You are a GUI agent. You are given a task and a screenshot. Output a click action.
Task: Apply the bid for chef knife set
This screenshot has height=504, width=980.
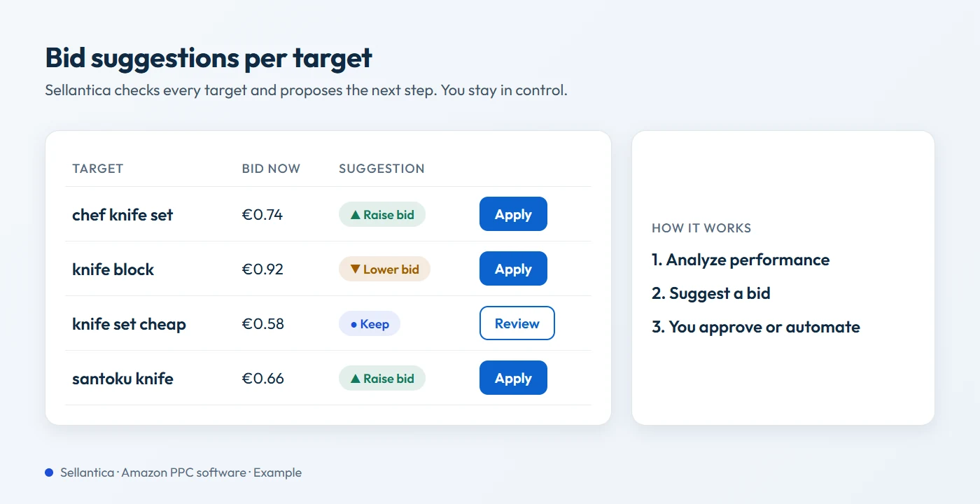pyautogui.click(x=513, y=214)
